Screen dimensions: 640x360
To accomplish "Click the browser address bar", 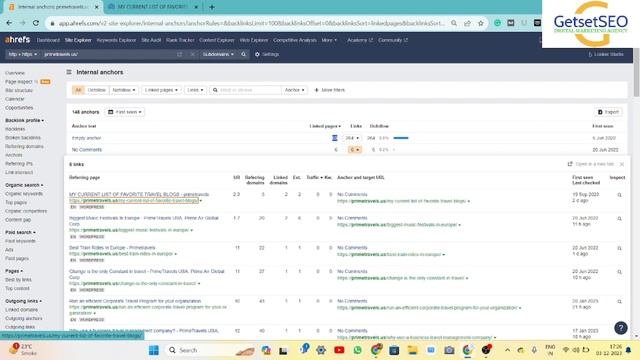I will coord(251,23).
